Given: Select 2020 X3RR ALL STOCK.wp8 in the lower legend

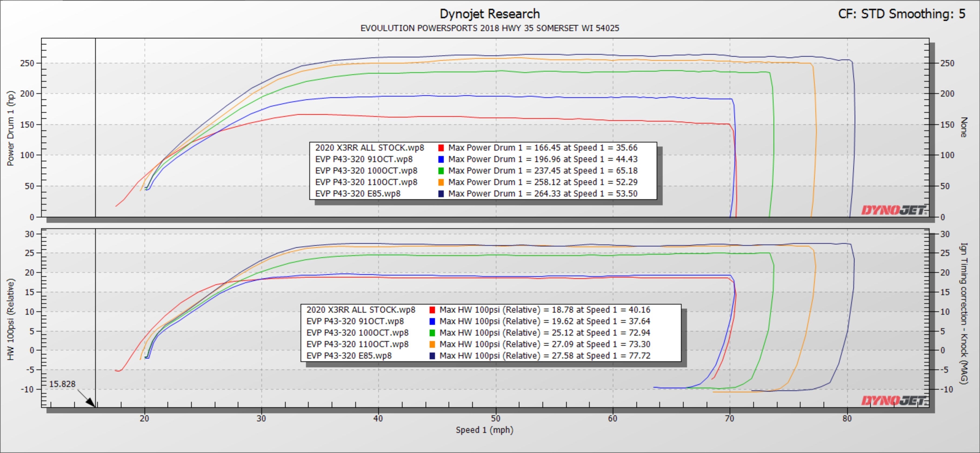Looking at the screenshot, I should (x=361, y=310).
